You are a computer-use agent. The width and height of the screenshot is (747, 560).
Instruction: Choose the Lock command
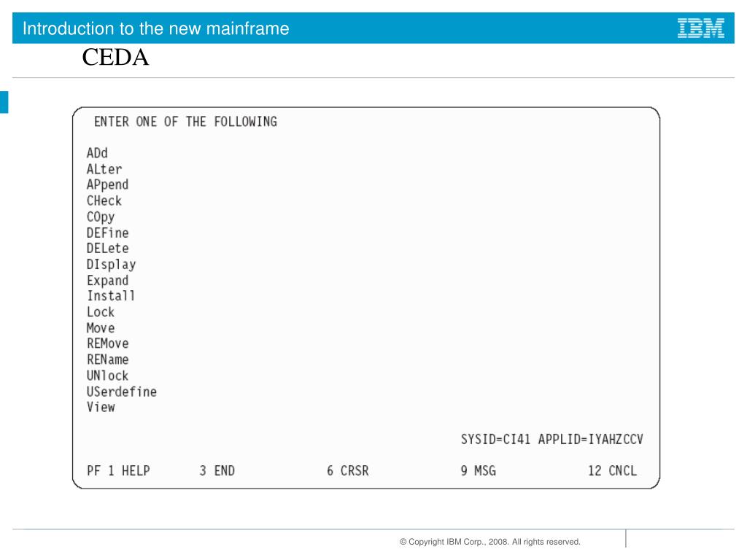click(101, 312)
